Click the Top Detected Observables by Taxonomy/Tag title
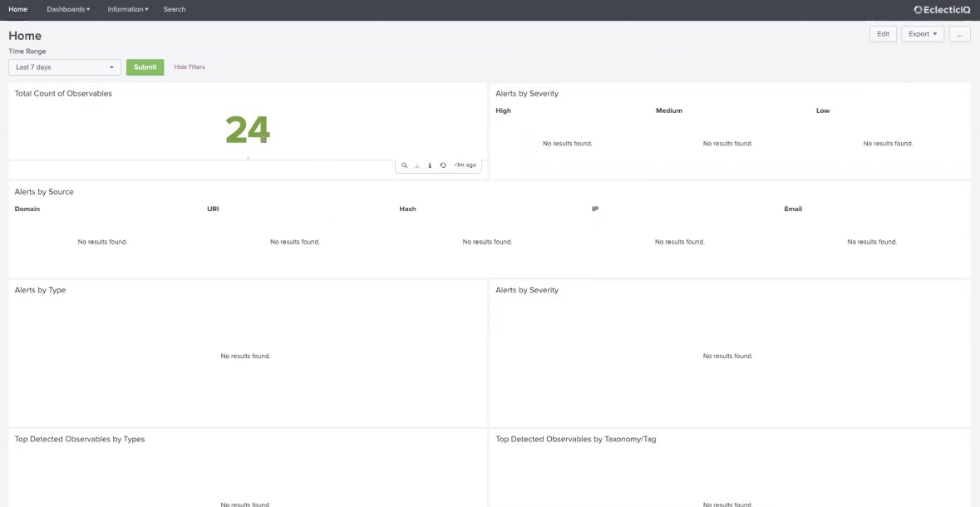This screenshot has width=980, height=507. click(x=575, y=439)
